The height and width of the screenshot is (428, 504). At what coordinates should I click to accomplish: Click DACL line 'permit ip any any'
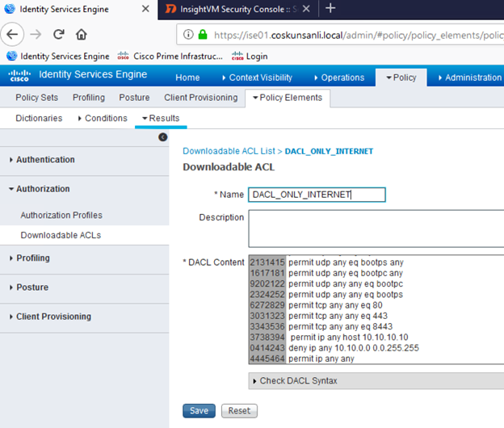321,359
